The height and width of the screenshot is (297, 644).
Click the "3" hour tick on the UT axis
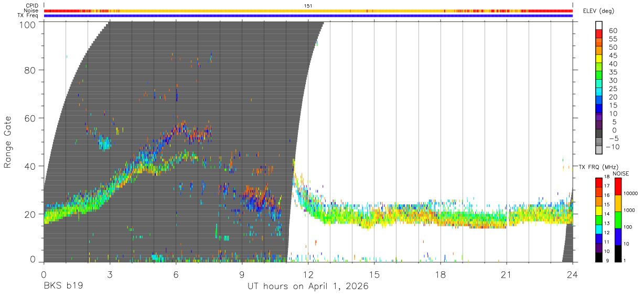coord(110,274)
